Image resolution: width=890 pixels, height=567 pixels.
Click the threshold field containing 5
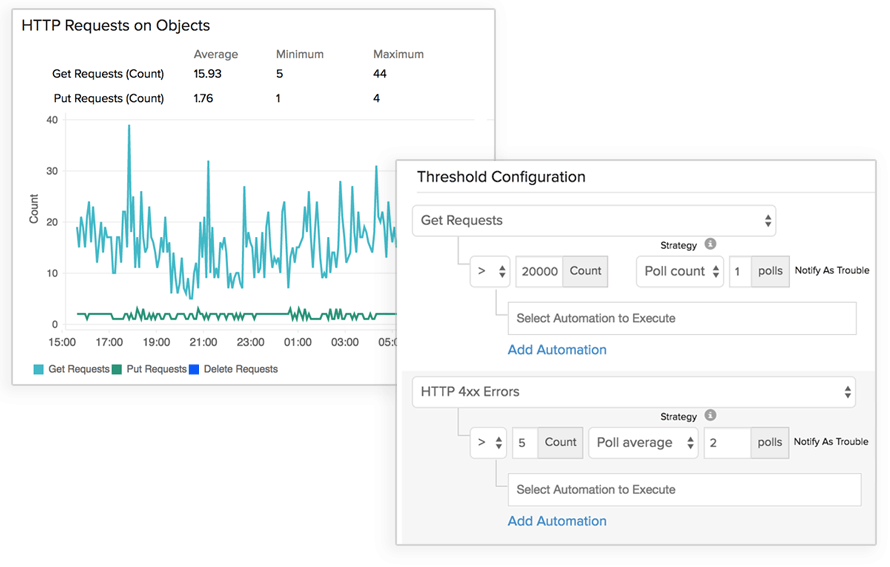click(x=525, y=443)
